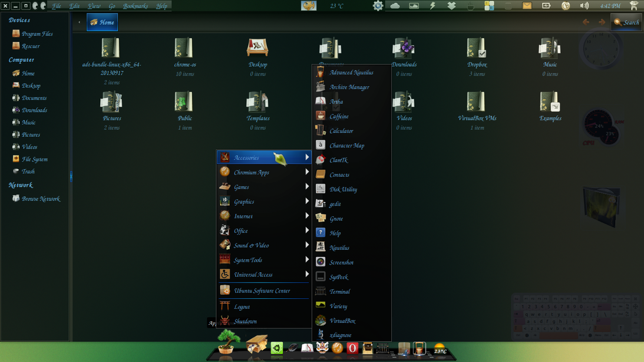
Task: Select the VirtualBox VMs folder
Action: 477,110
